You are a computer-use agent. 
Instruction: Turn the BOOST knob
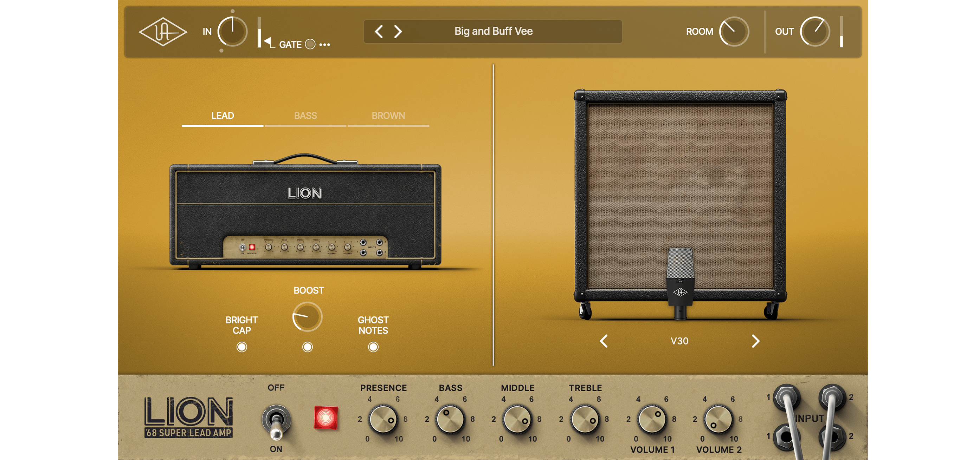click(307, 317)
